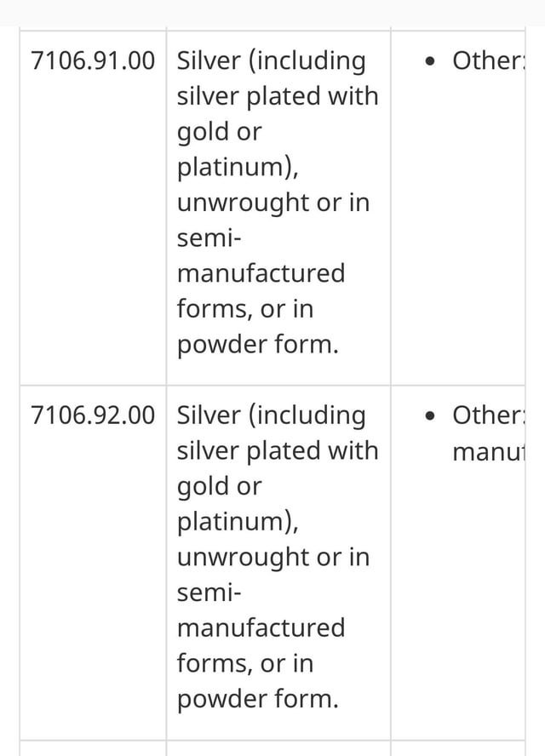Image resolution: width=545 pixels, height=756 pixels.
Task: Click "platinum)," in the 7106.92.00 description
Action: coord(238,521)
